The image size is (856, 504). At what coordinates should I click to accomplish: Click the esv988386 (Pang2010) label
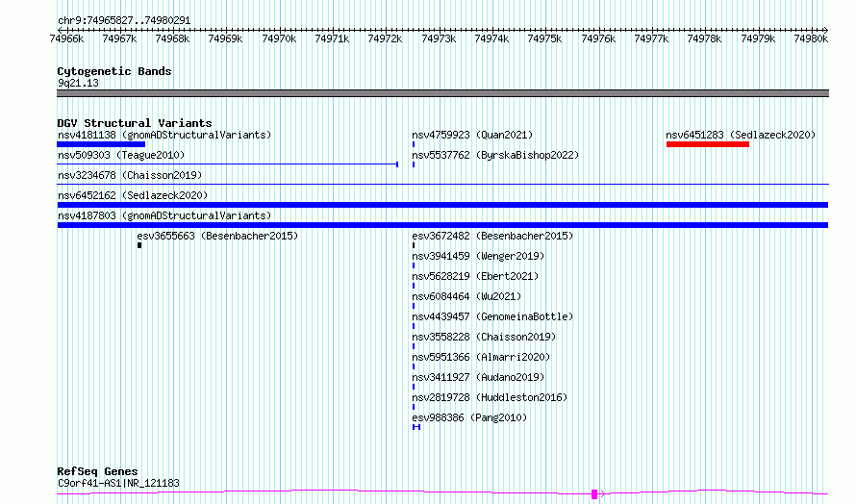tap(469, 417)
